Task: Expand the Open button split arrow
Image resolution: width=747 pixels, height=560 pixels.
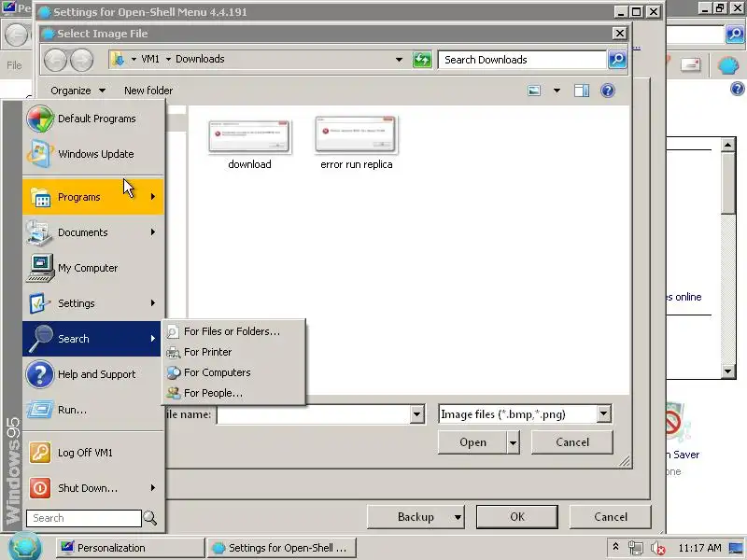Action: [x=513, y=442]
